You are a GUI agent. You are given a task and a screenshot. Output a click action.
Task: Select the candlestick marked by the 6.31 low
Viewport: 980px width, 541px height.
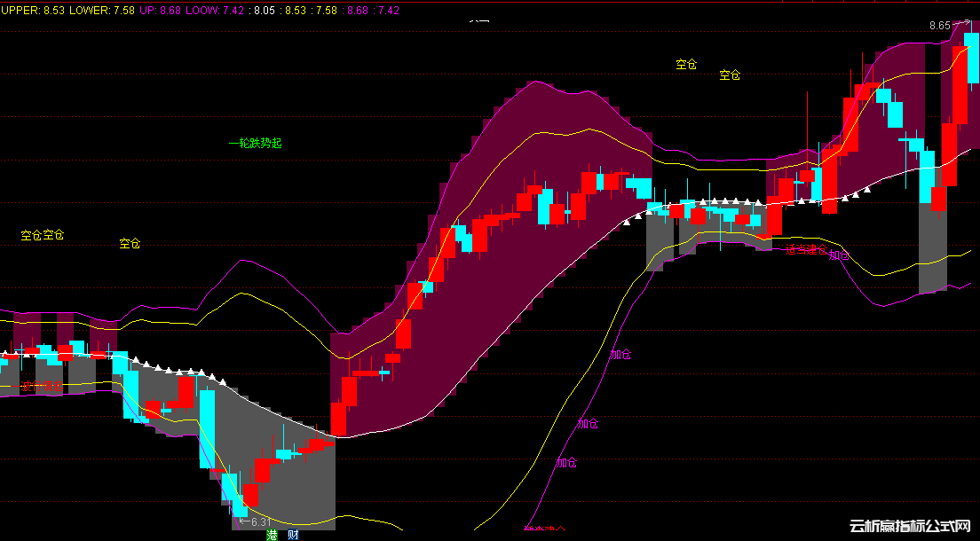[239, 506]
